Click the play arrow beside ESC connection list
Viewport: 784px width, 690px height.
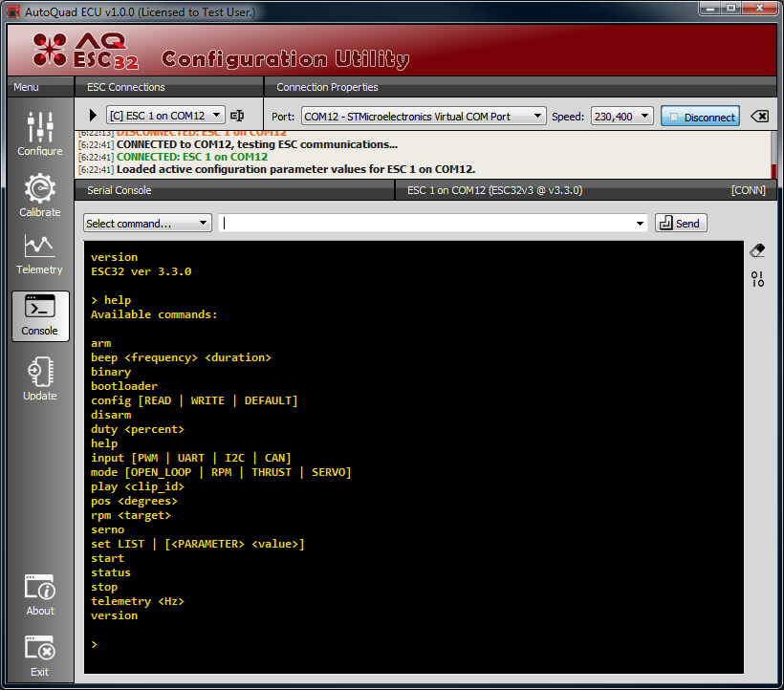(93, 116)
